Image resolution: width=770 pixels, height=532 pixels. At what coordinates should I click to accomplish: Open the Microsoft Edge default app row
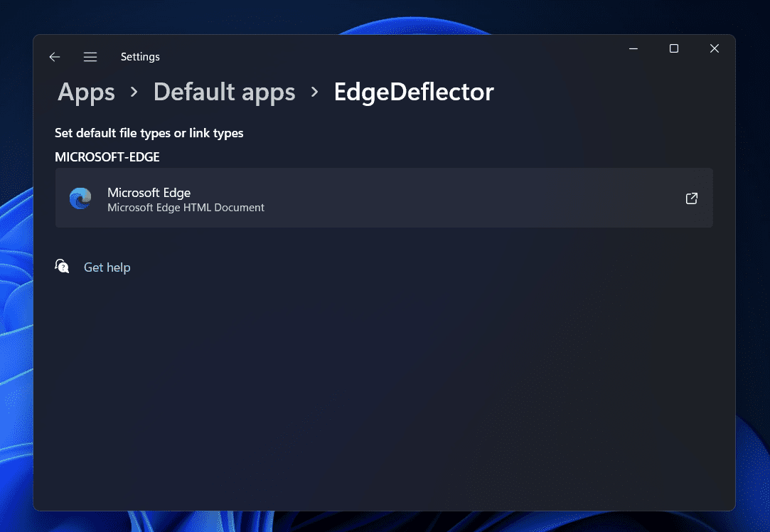tap(384, 198)
